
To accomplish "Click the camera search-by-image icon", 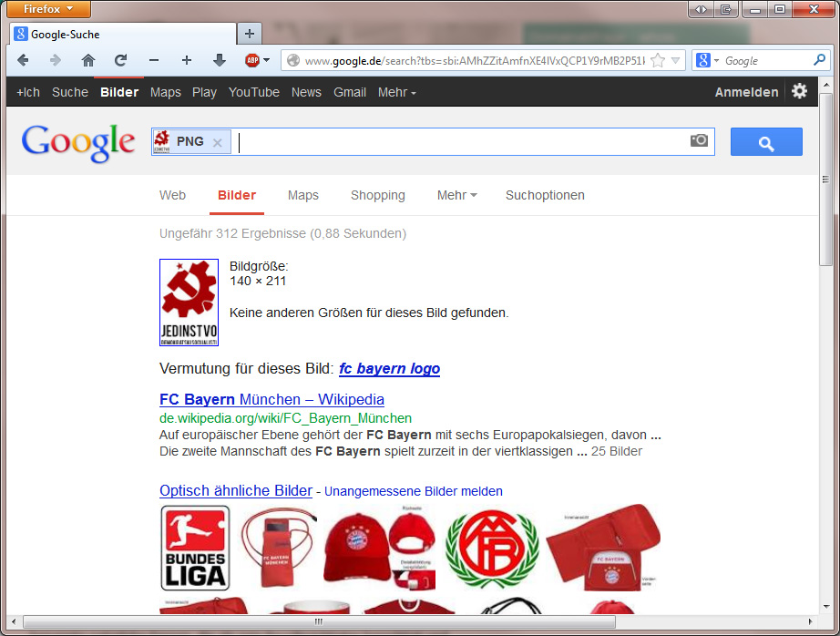I will pos(699,140).
